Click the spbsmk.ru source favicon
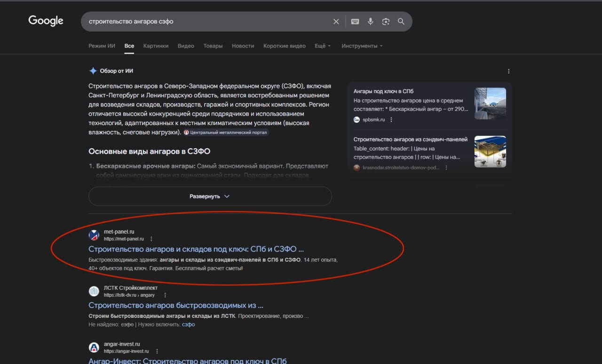This screenshot has width=602, height=364. [x=356, y=119]
